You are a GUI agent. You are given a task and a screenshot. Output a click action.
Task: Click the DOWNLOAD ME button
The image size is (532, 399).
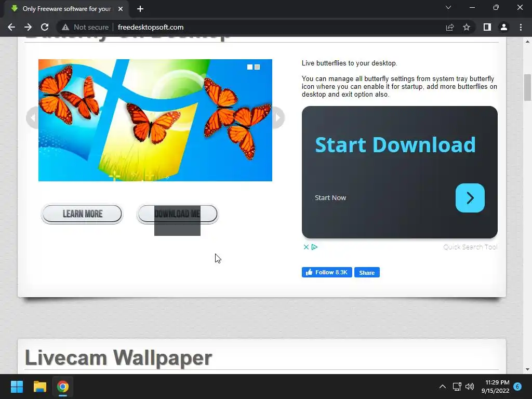tap(178, 214)
